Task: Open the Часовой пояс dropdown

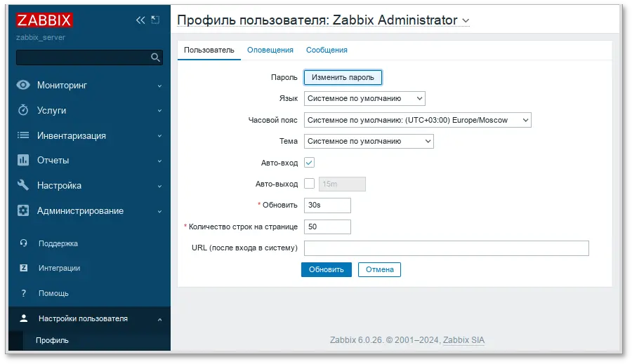Action: click(418, 120)
